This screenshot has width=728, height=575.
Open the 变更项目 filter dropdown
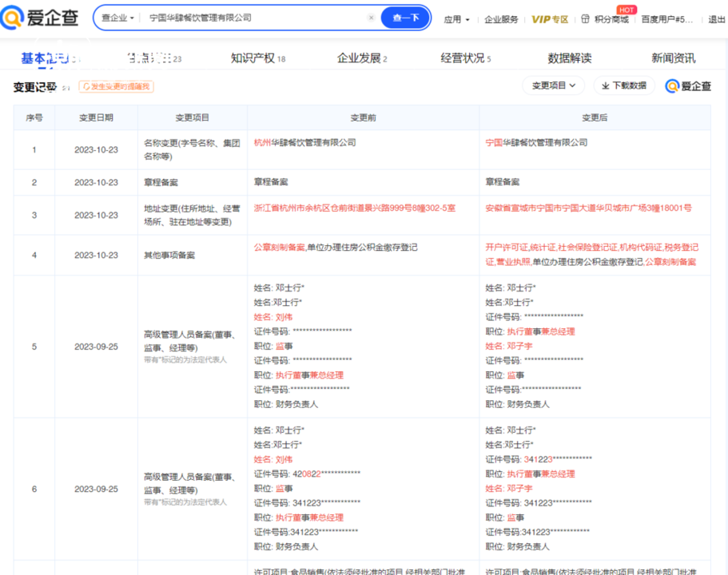pyautogui.click(x=554, y=85)
